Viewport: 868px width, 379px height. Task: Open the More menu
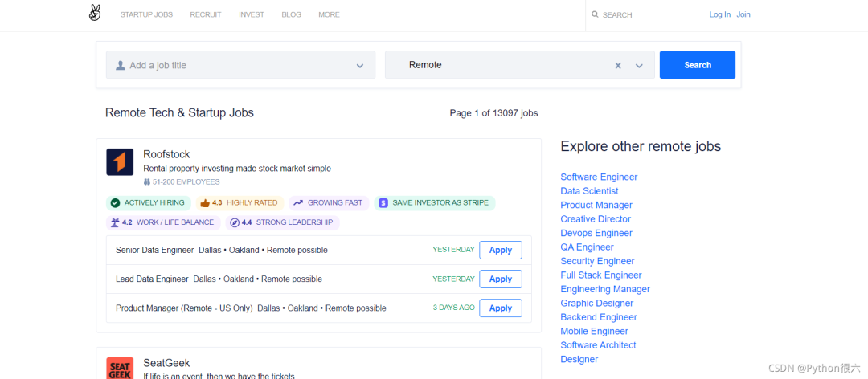[x=329, y=15]
